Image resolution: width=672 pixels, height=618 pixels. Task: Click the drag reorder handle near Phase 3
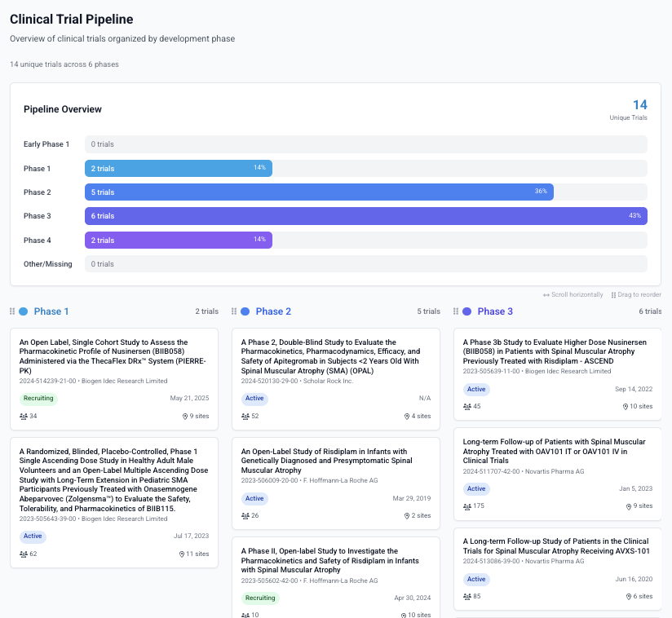click(454, 311)
